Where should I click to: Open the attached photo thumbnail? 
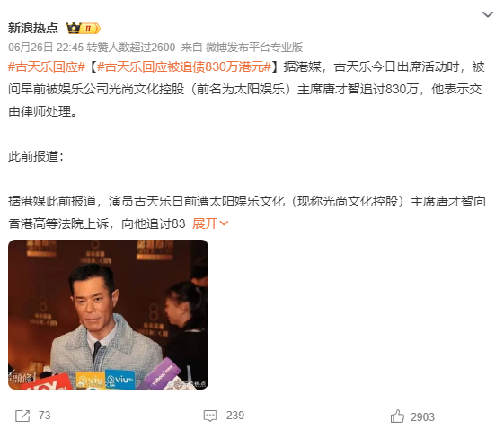(x=108, y=314)
